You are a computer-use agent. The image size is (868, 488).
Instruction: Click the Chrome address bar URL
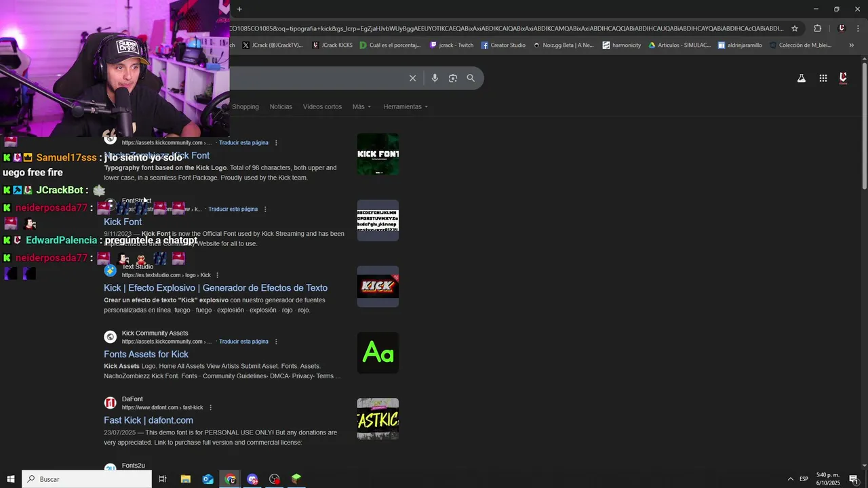(x=507, y=28)
